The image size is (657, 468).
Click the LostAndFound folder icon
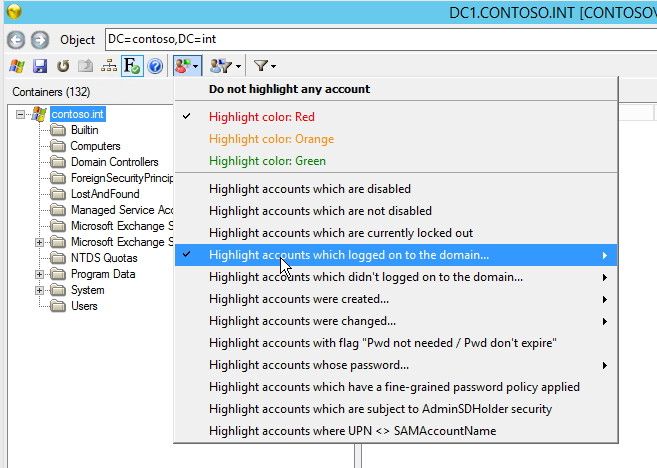[58, 194]
